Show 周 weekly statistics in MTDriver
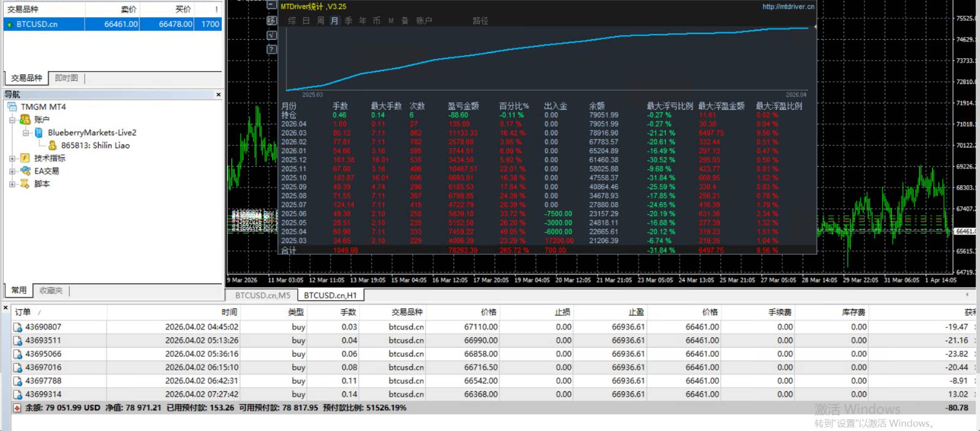980x431 pixels. click(320, 21)
